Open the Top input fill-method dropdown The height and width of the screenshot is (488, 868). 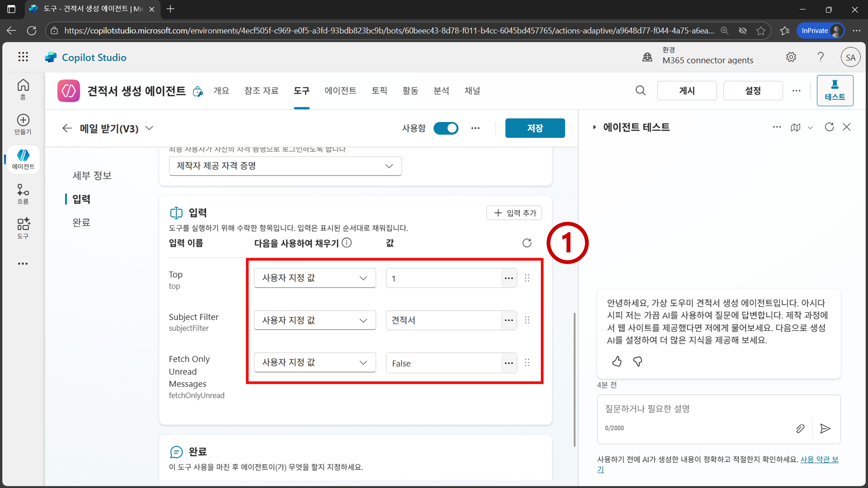tap(315, 278)
